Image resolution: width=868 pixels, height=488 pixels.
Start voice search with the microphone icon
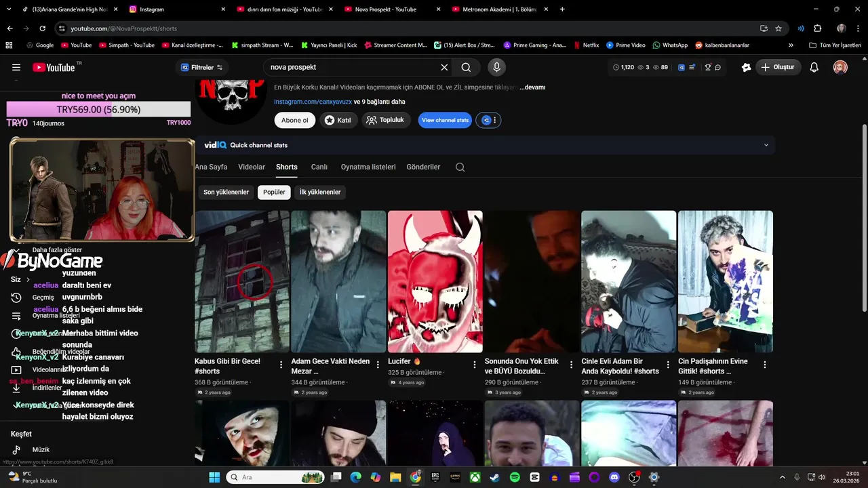[496, 67]
